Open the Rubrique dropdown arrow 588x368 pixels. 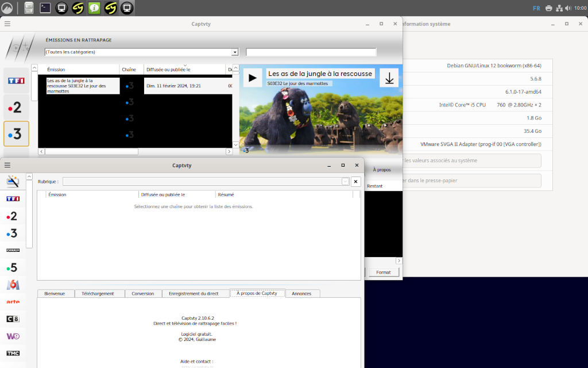pyautogui.click(x=345, y=181)
